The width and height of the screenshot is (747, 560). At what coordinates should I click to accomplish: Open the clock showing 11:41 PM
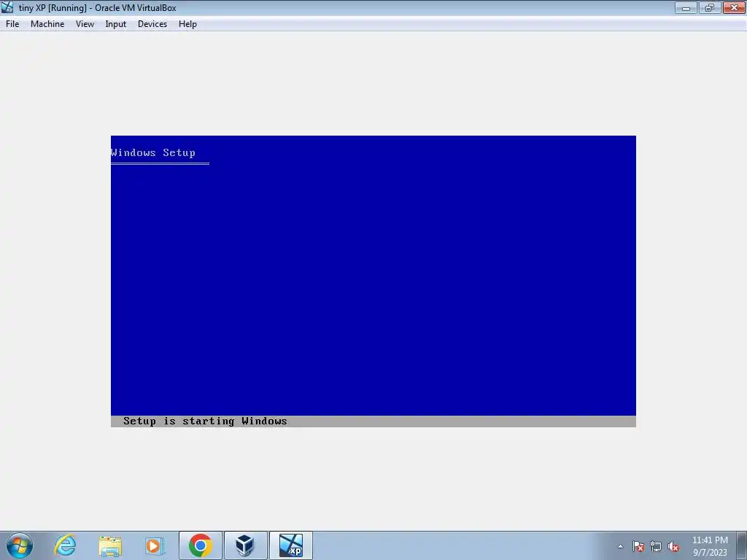(x=710, y=545)
